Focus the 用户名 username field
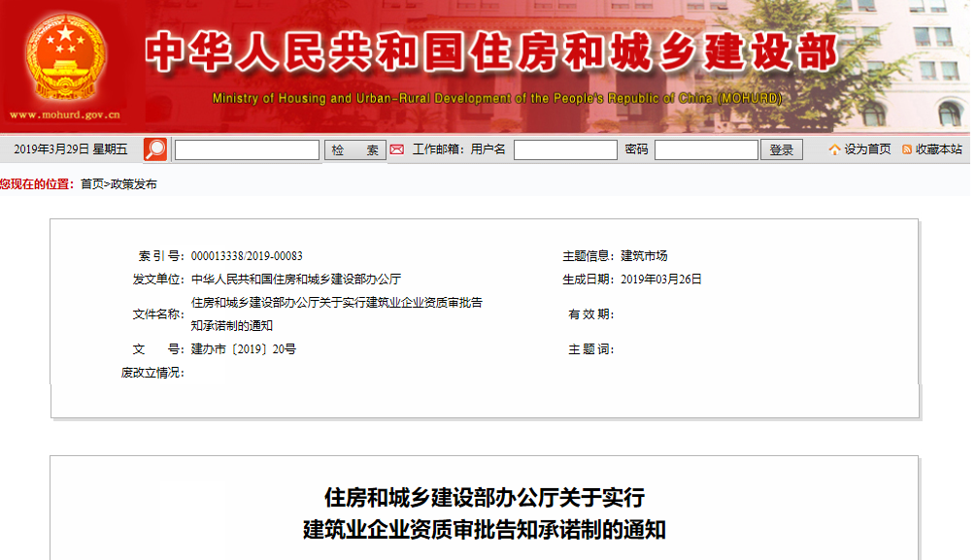Viewport: 976px width, 560px height. (565, 150)
